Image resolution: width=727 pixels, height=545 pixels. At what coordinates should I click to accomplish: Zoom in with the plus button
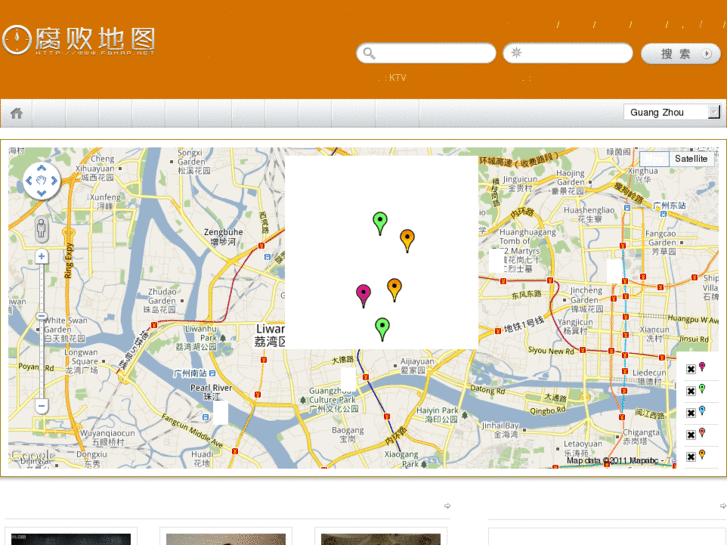42,256
